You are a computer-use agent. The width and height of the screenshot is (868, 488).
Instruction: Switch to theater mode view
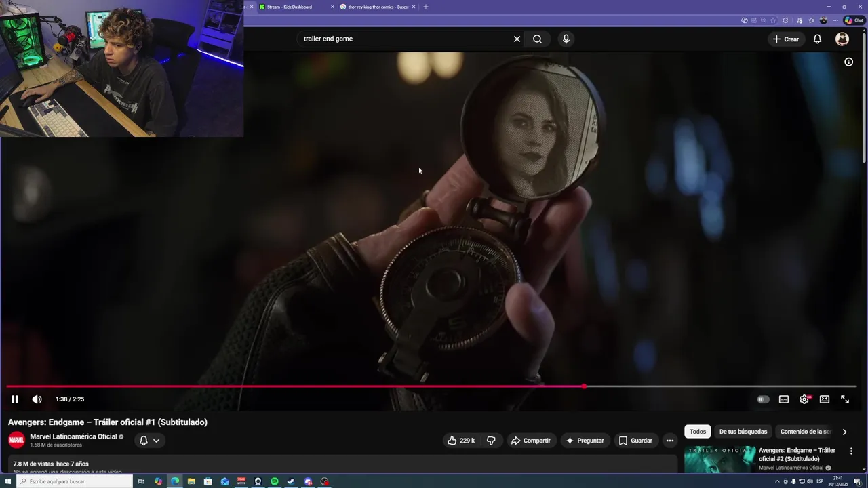click(825, 399)
